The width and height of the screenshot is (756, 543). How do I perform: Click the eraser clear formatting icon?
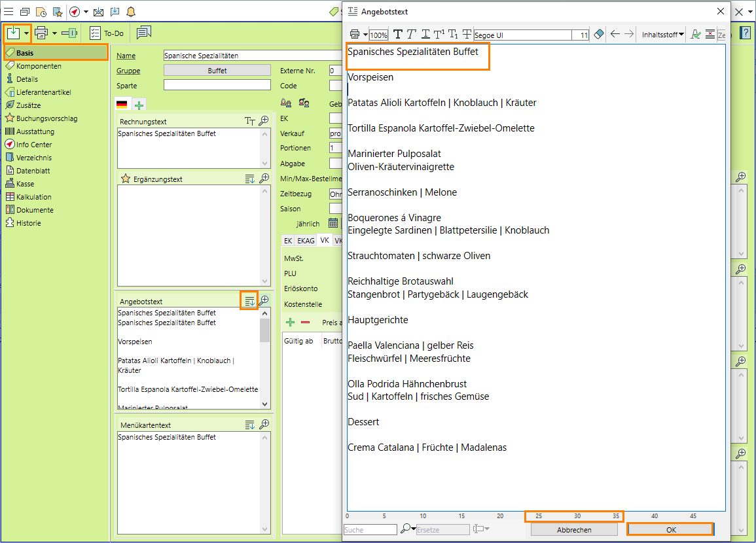(x=599, y=35)
